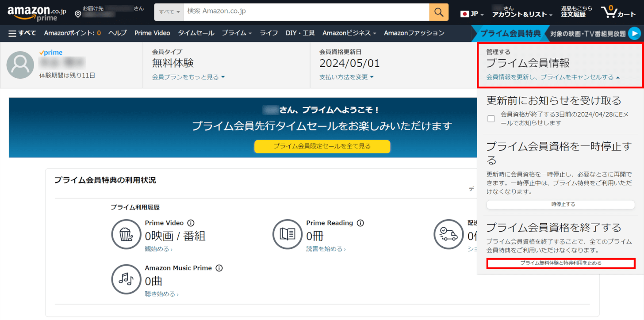Click the Amazon.co.jp prime logo
This screenshot has width=644, height=320.
coord(37,13)
